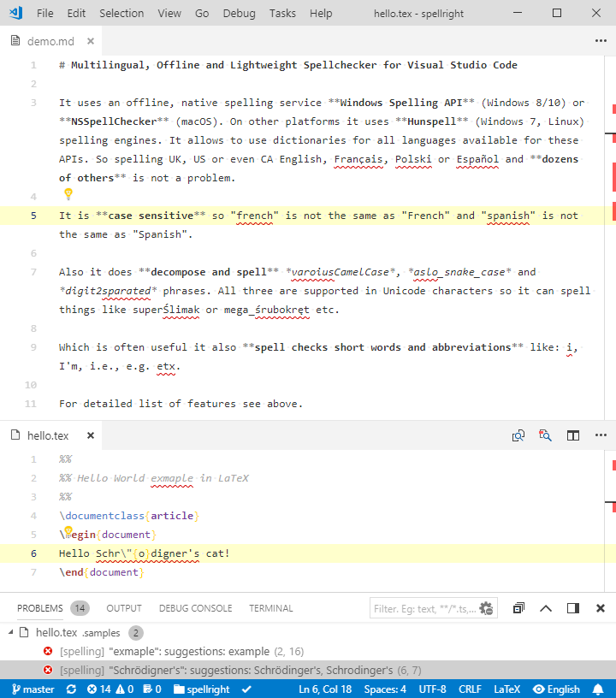Open the errors and warnings count
Viewport: 616px width, 698px height.
[x=110, y=689]
